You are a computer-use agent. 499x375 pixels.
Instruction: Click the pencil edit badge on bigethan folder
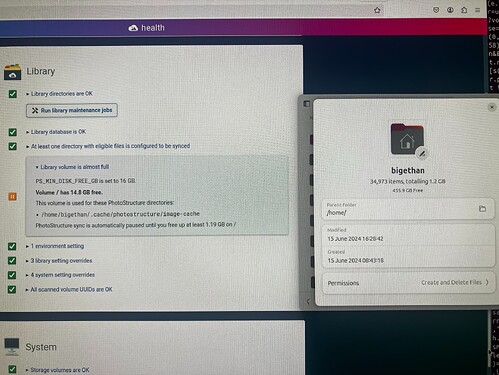pos(422,153)
